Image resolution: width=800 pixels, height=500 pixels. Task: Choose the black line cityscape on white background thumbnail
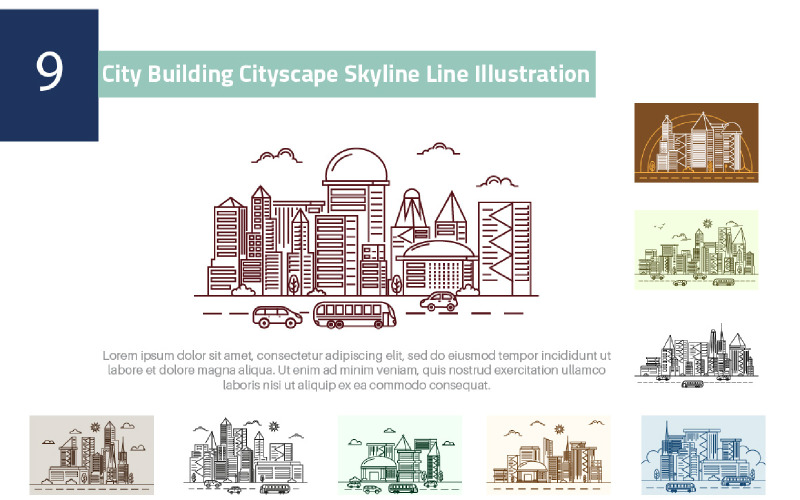pos(245,455)
